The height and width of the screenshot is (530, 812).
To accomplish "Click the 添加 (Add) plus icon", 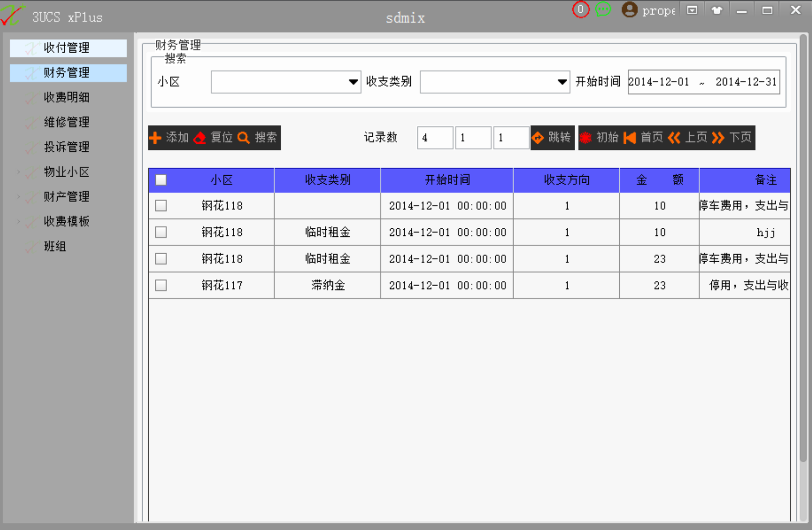I will pos(155,138).
